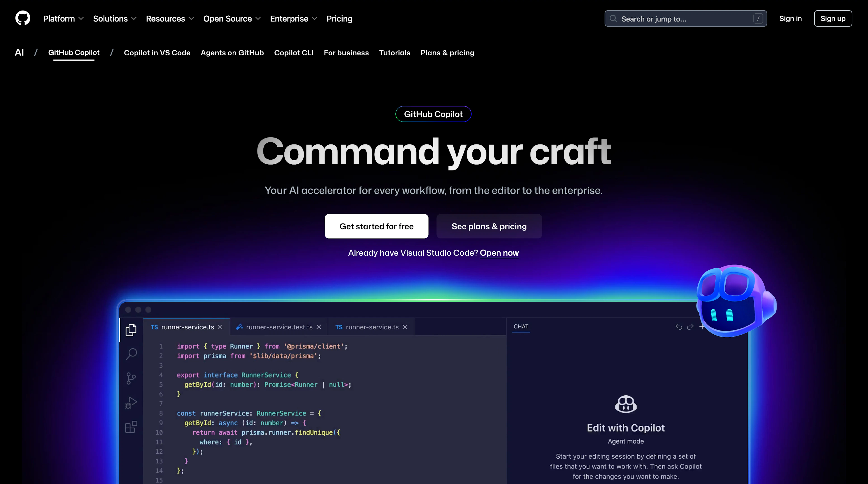
Task: Click the Copilot icon above Edit with Copilot
Action: coord(626,404)
